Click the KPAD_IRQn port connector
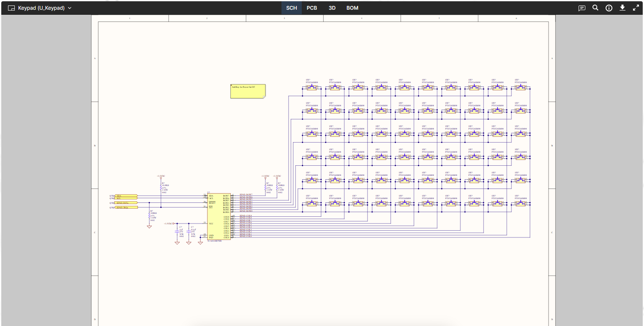644x326 pixels. (126, 207)
